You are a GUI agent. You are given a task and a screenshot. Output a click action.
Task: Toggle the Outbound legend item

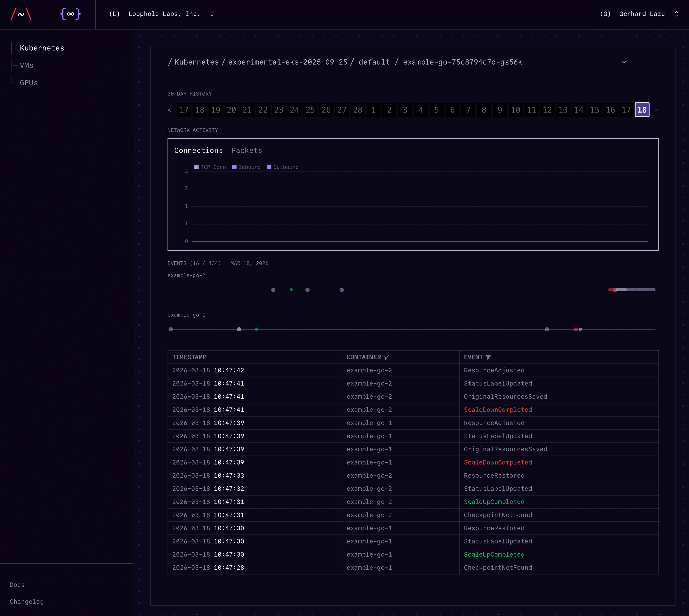(283, 167)
